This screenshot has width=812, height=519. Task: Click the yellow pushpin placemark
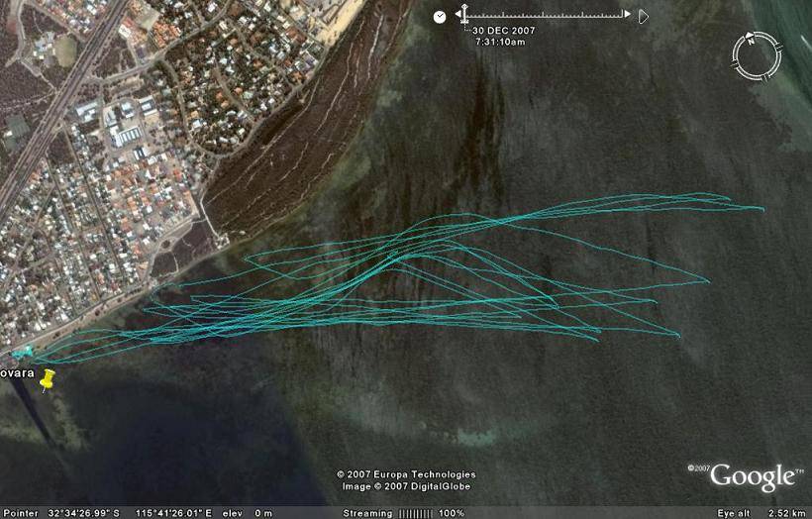point(47,380)
